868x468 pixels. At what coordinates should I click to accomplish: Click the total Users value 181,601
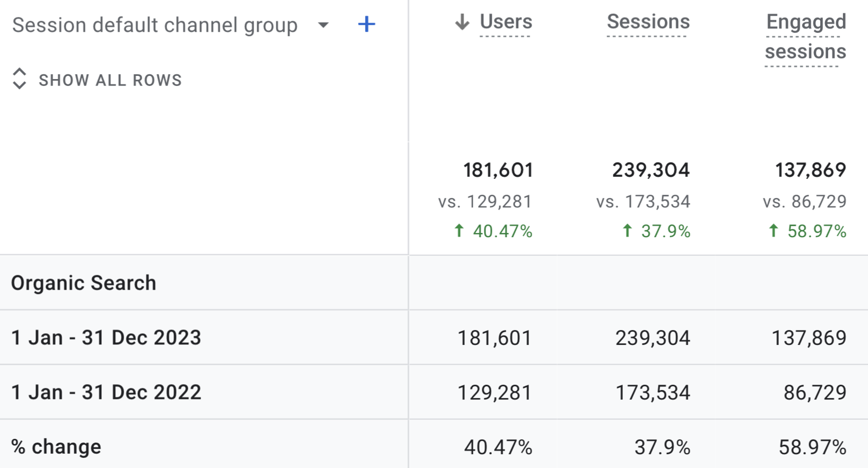[498, 170]
